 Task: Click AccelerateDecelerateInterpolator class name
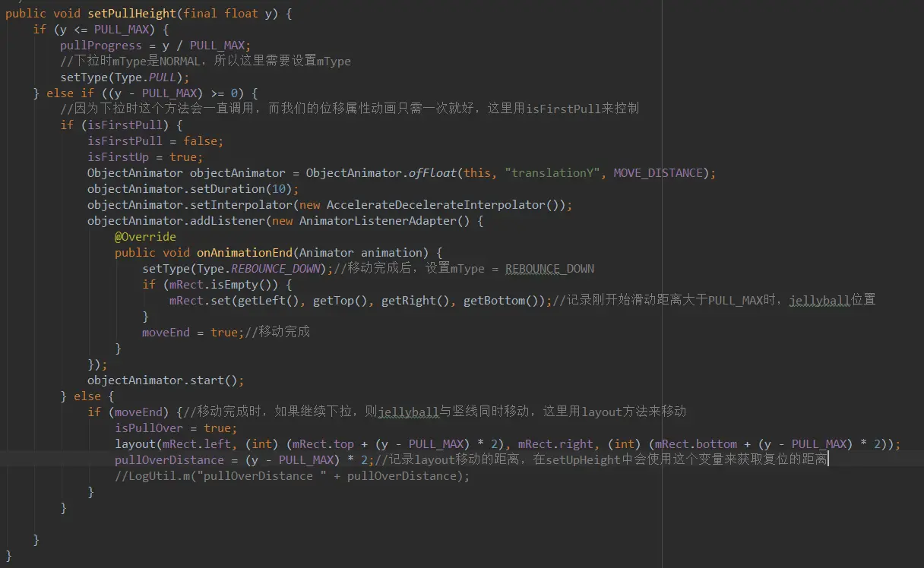point(435,204)
